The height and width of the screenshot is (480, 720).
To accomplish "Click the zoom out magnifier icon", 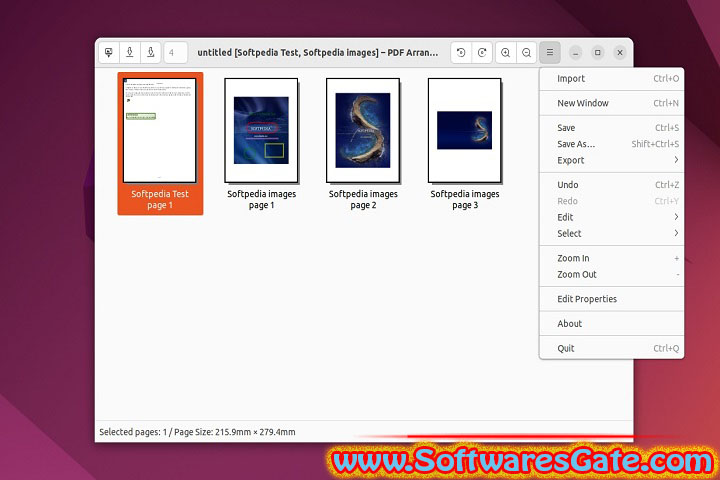I will point(526,52).
